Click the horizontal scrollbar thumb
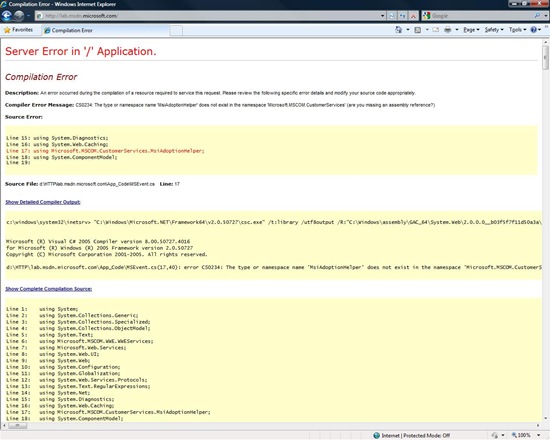Viewport: 550px width, 440px height. (x=17, y=426)
